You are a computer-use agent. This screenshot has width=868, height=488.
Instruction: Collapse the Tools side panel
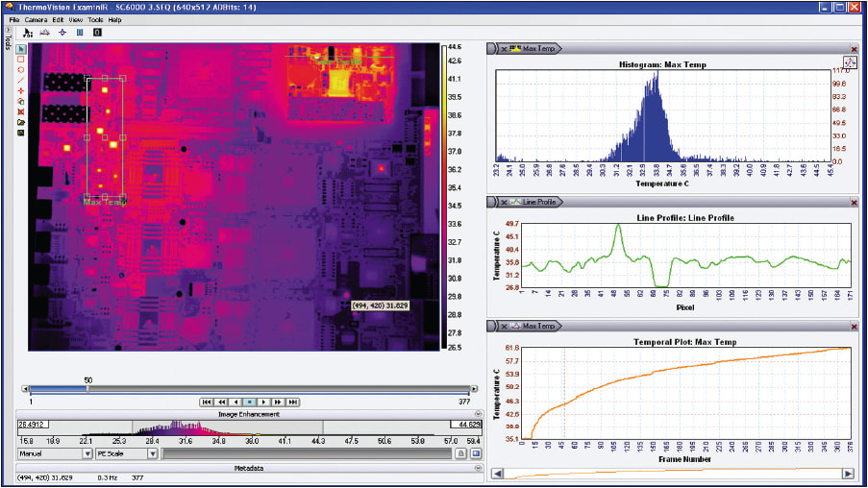click(x=8, y=29)
